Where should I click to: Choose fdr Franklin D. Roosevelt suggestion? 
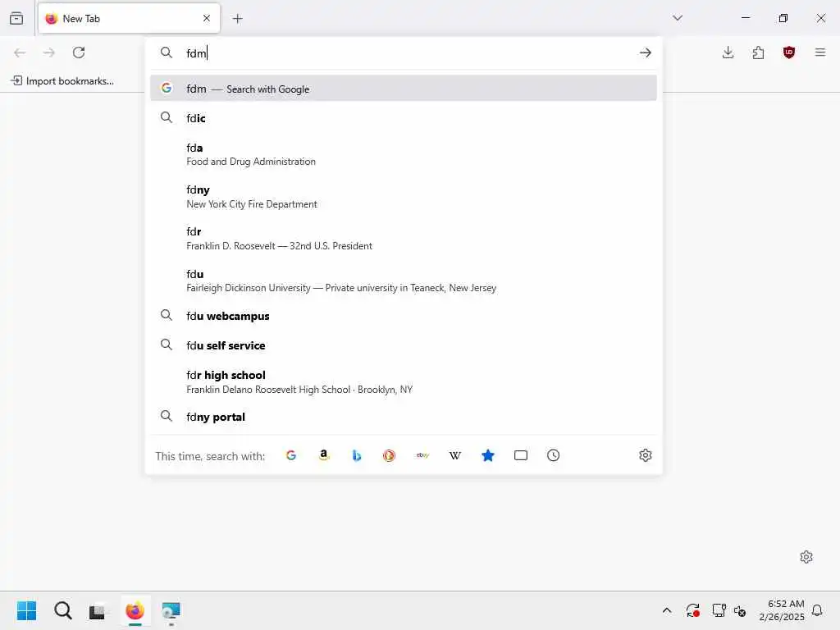point(404,239)
